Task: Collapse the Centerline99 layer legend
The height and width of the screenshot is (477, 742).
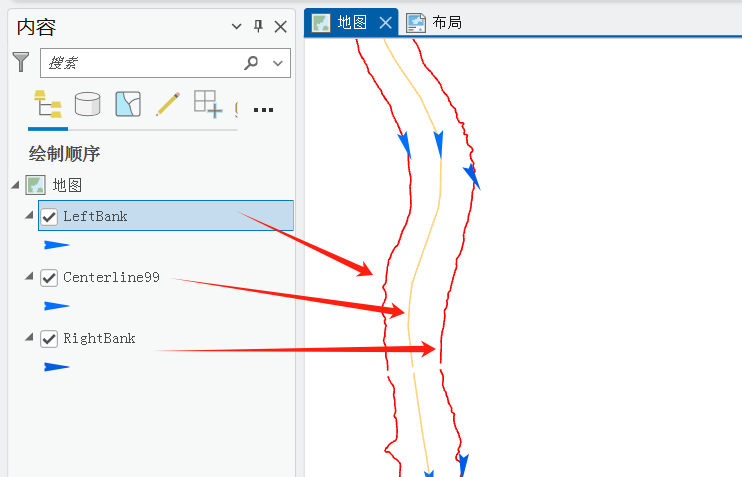Action: click(29, 276)
